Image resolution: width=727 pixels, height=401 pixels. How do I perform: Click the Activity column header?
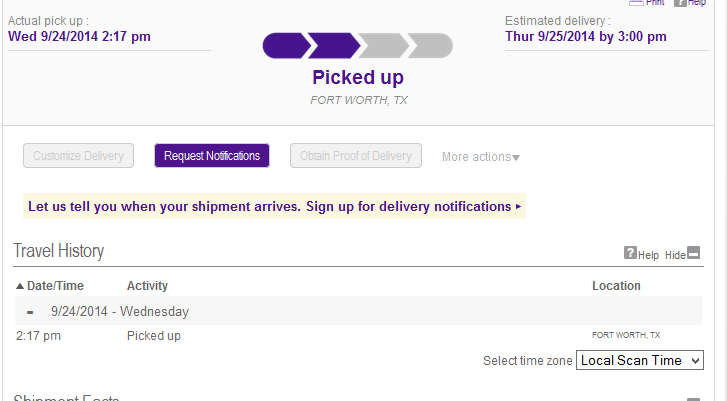coord(147,286)
